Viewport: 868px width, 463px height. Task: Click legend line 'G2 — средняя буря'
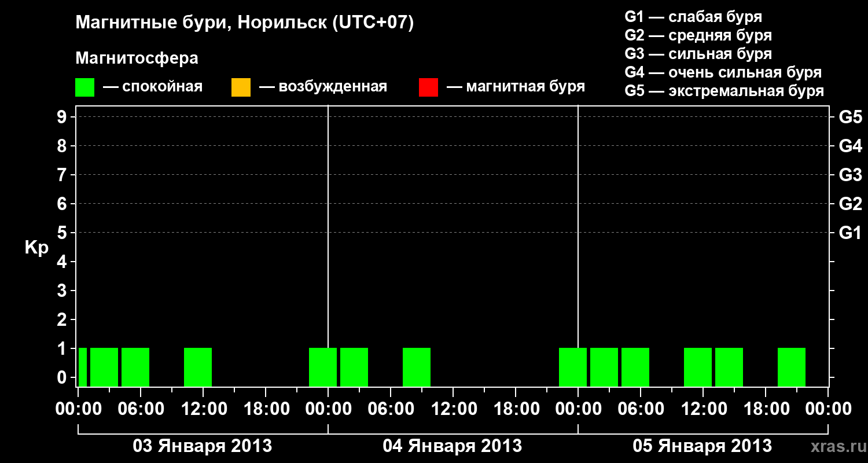tap(698, 35)
